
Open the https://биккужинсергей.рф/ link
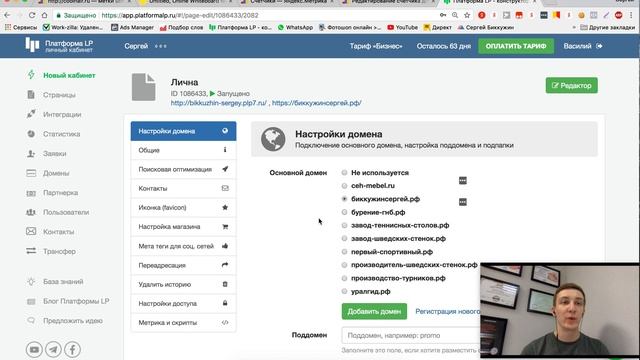click(317, 103)
